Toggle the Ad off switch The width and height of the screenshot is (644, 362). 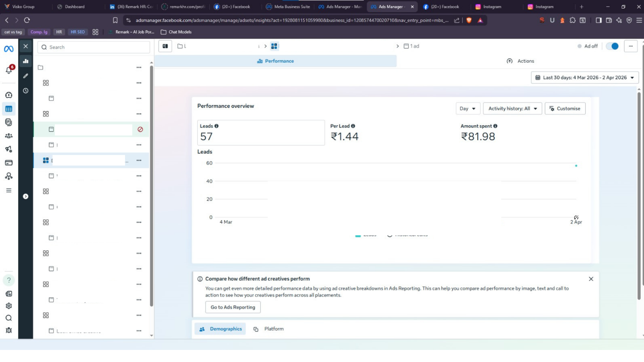[612, 46]
